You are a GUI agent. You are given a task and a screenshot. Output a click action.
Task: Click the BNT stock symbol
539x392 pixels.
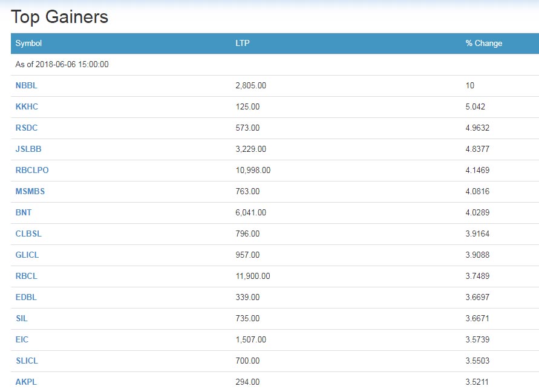pos(24,212)
